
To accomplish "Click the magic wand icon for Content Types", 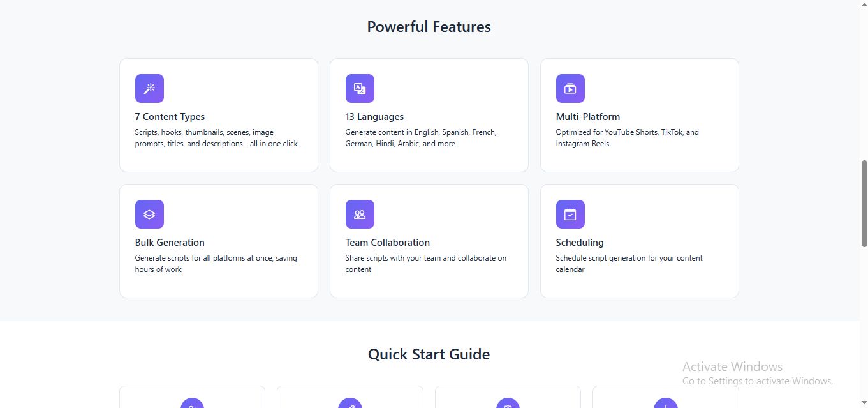I will [149, 88].
